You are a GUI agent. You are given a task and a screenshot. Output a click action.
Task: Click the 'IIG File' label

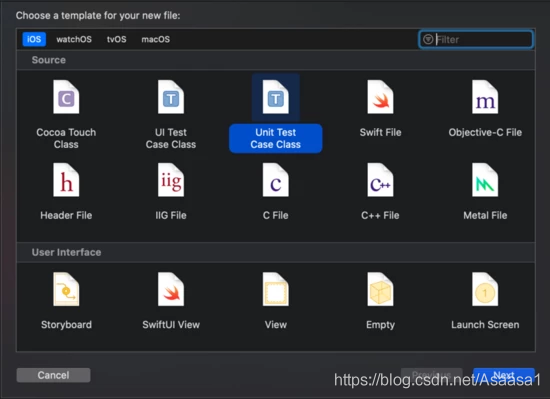coord(171,215)
